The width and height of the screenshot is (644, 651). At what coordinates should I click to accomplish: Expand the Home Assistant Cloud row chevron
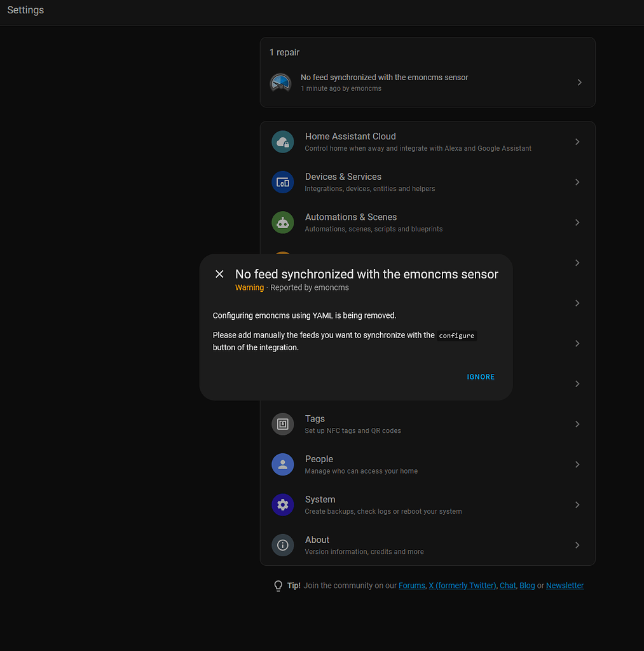(577, 141)
